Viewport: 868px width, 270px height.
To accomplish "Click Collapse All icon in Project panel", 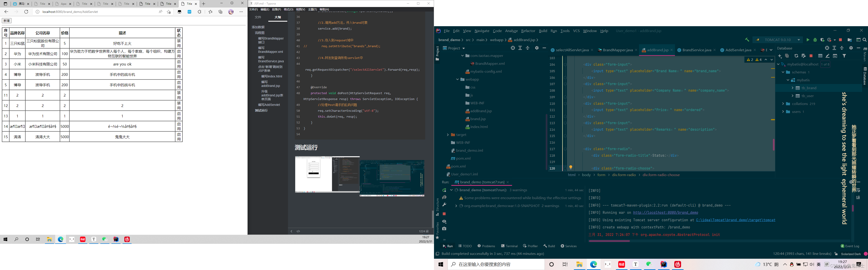I will (528, 48).
